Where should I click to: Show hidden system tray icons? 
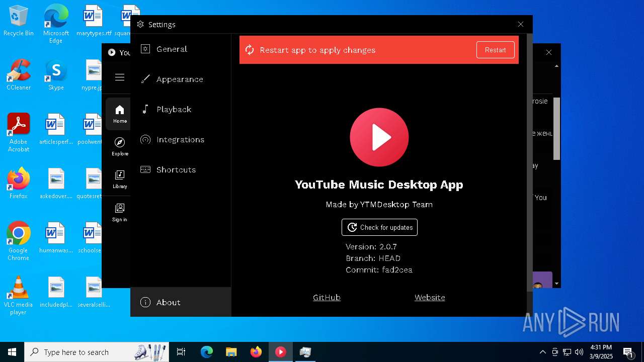(542, 352)
